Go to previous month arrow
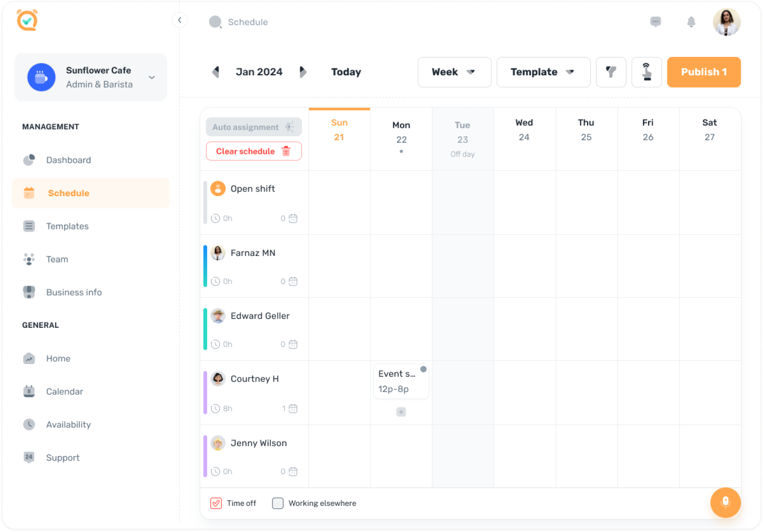Viewport: 763px width, 532px height. tap(216, 72)
